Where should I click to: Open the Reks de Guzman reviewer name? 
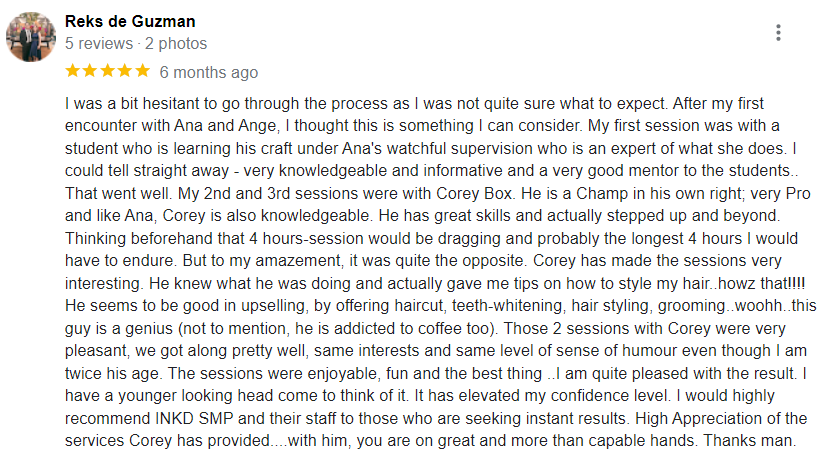coord(130,21)
